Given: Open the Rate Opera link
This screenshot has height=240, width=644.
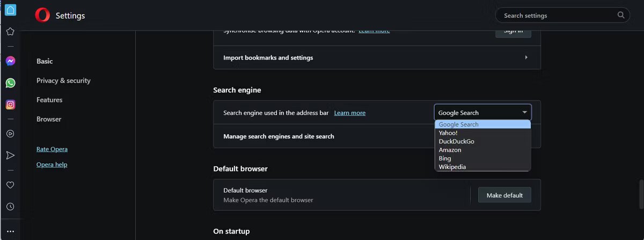Looking at the screenshot, I should (52, 149).
